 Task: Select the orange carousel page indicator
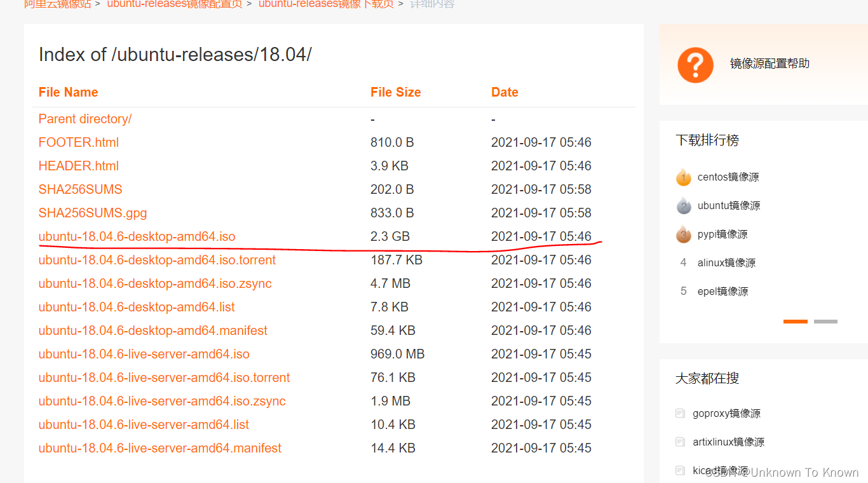(x=796, y=322)
